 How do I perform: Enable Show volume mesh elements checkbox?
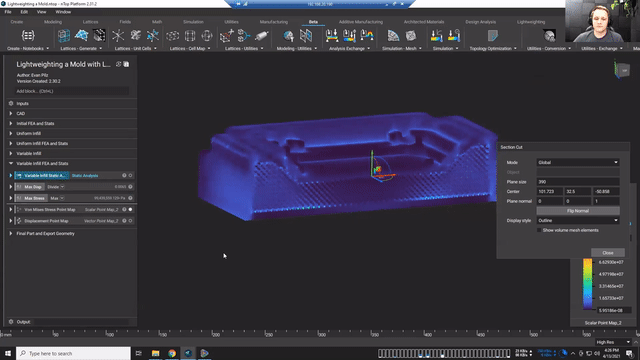point(539,231)
